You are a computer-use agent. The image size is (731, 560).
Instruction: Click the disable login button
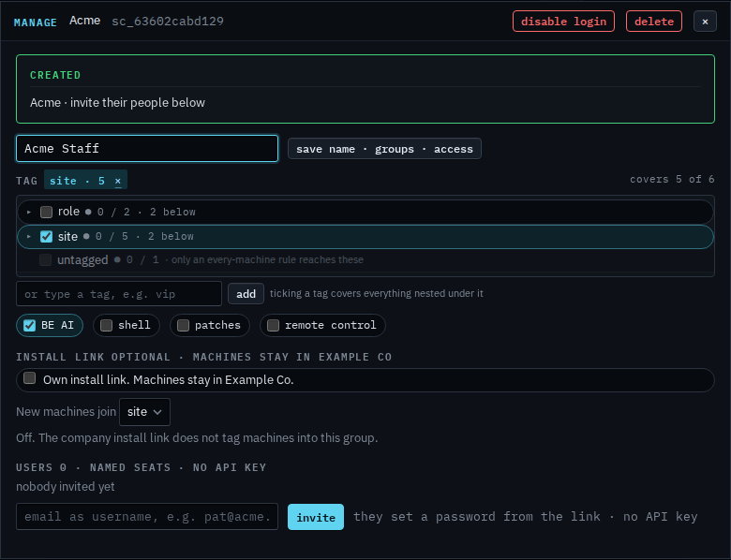coord(563,22)
